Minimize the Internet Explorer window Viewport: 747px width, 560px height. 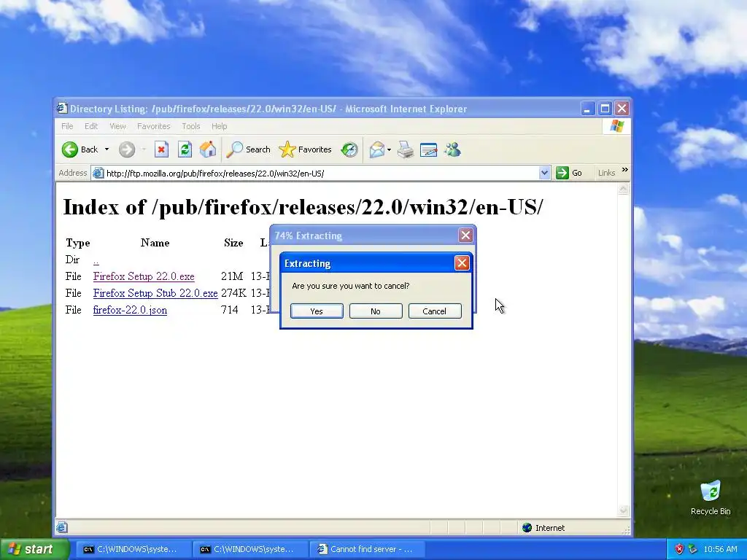(588, 109)
